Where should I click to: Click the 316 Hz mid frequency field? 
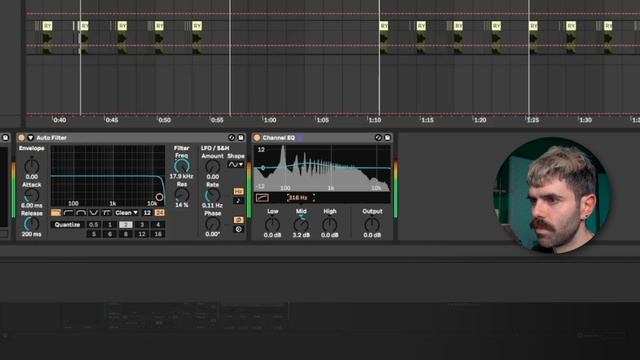click(301, 198)
